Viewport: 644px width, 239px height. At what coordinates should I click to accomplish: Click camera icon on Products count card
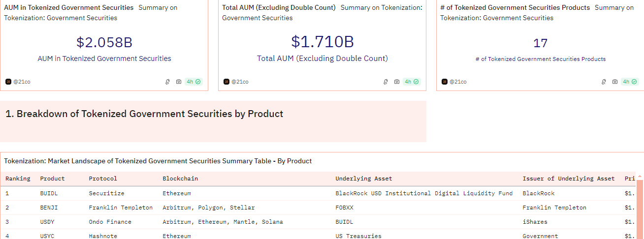point(615,82)
